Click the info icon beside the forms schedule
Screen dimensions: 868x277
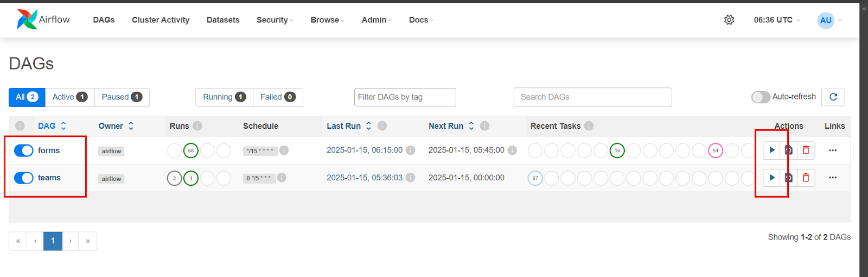[x=284, y=150]
